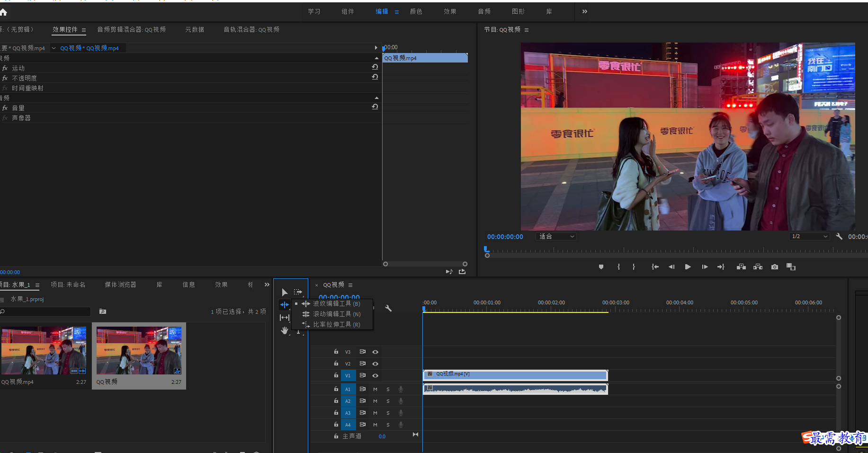Viewport: 868px width, 453px height.
Task: Show more workspaces with the » chevron
Action: pyautogui.click(x=585, y=11)
